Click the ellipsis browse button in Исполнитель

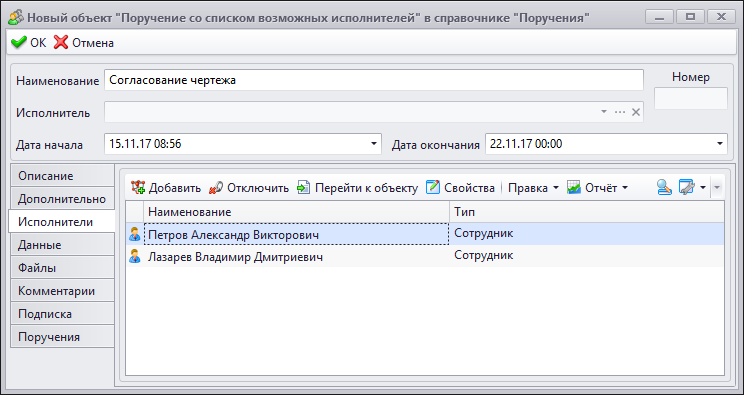click(x=620, y=112)
